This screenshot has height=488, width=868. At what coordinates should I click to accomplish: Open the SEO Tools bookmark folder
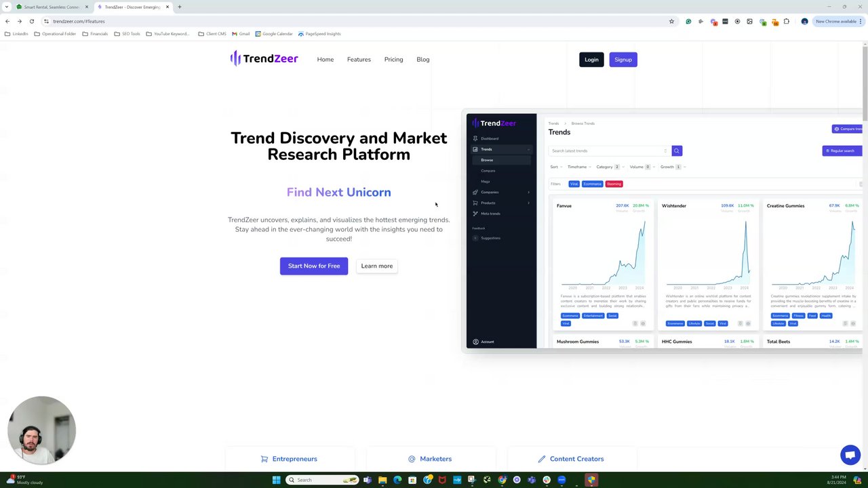127,34
